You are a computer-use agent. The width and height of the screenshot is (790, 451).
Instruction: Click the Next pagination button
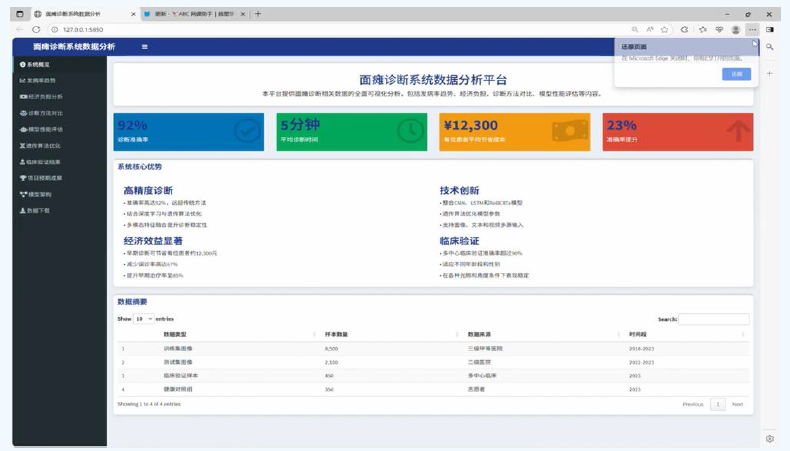click(x=738, y=404)
